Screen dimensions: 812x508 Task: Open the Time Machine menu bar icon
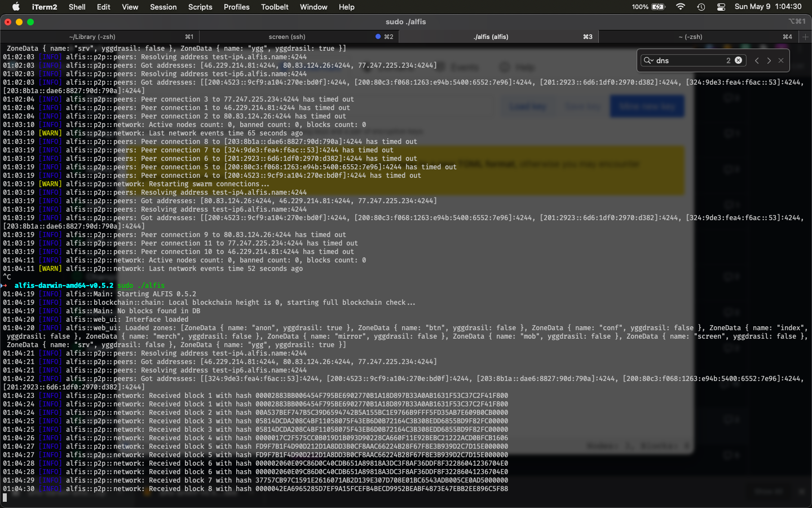701,7
